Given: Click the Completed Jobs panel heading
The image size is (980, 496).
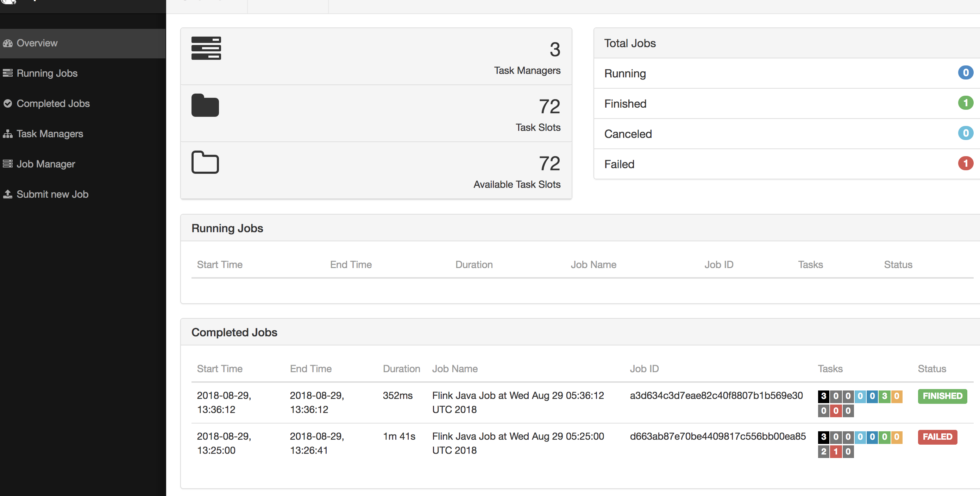Looking at the screenshot, I should point(234,332).
